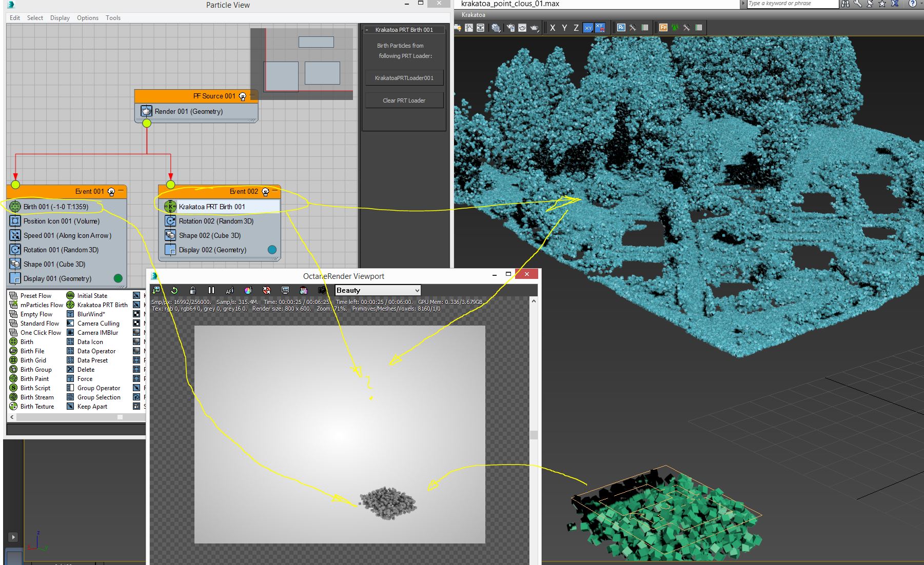Pick Camera Culling from the depot
The height and width of the screenshot is (565, 924).
point(98,324)
